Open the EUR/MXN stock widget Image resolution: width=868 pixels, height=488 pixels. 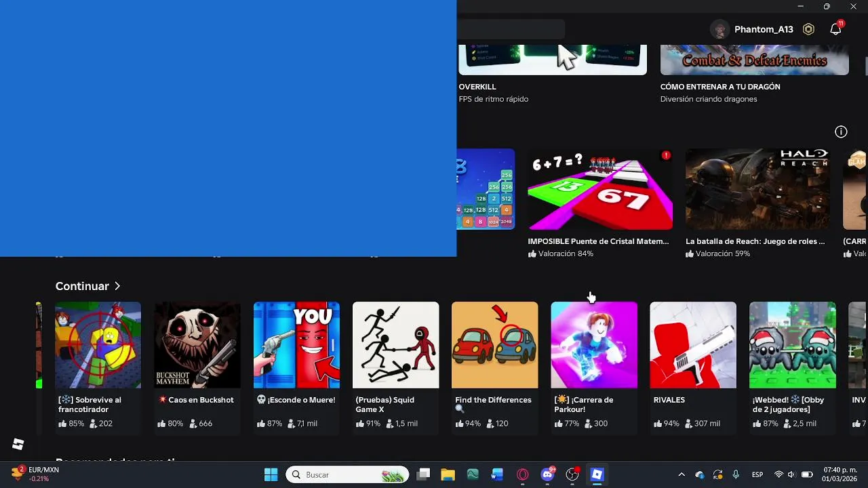[x=35, y=474]
